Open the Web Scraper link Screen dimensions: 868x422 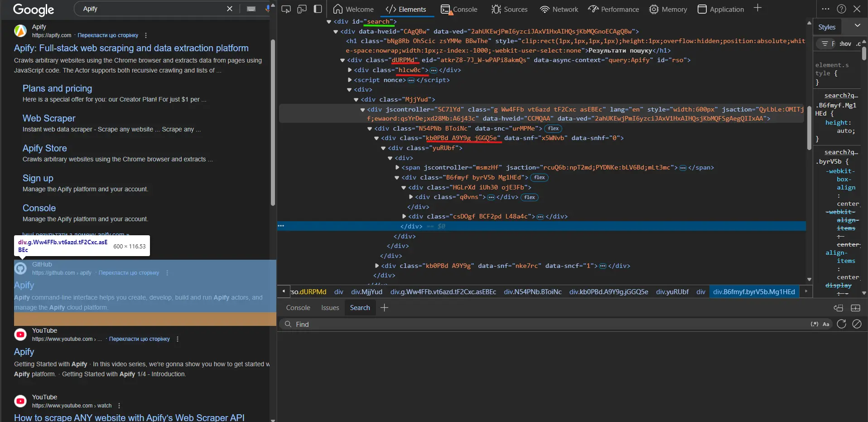49,118
